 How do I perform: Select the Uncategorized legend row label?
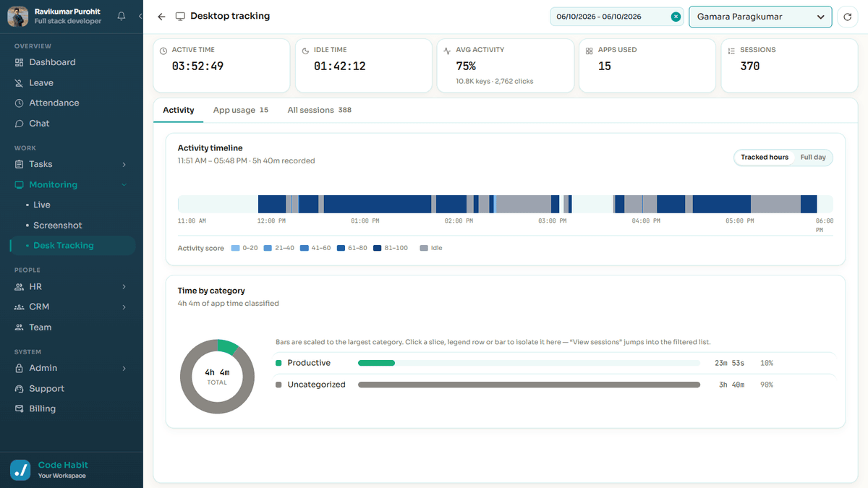coord(316,385)
